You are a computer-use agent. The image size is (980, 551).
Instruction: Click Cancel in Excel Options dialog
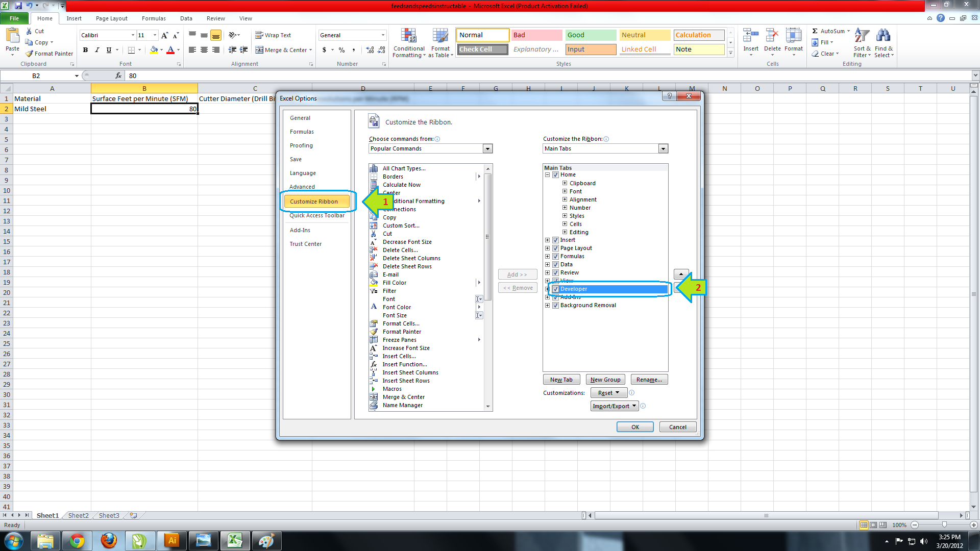point(678,427)
